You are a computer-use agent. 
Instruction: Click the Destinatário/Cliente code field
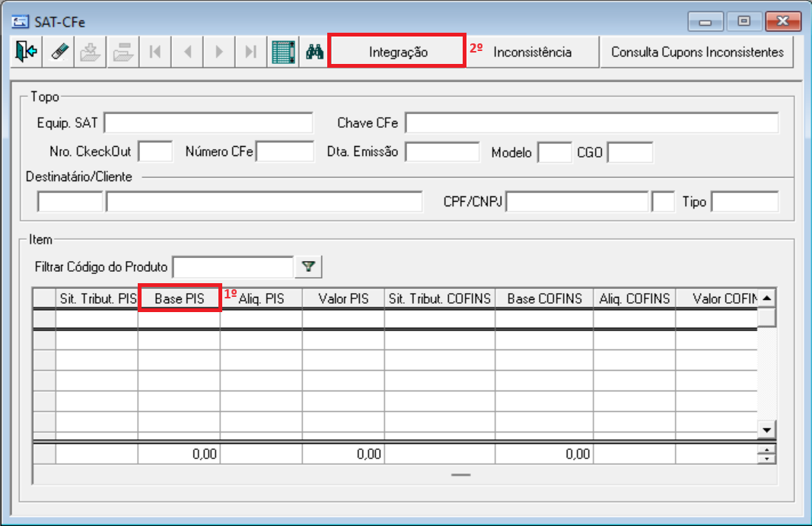(x=71, y=201)
